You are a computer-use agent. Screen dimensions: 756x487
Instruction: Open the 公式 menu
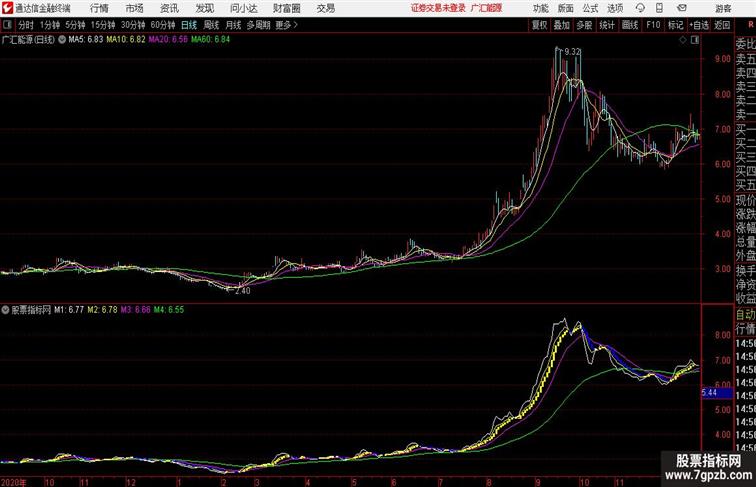coord(590,8)
